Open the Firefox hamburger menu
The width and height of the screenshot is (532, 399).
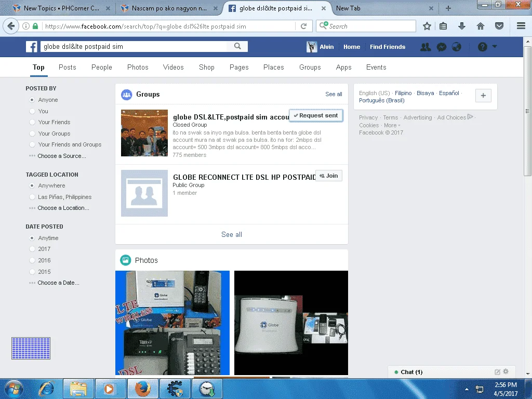pos(521,26)
